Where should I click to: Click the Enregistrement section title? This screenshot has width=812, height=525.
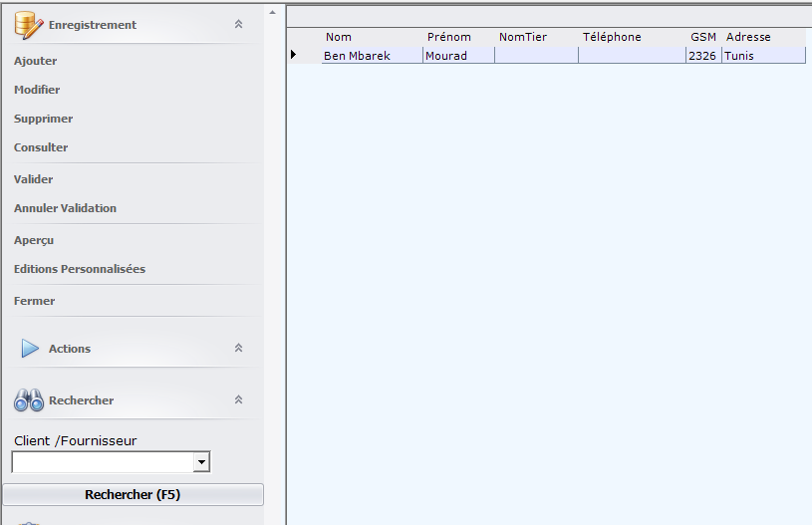[93, 25]
